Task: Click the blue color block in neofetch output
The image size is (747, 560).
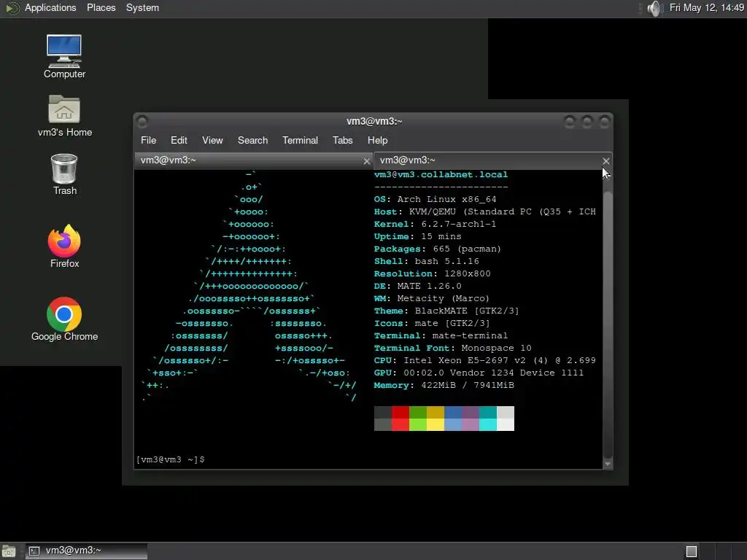Action: [x=453, y=419]
